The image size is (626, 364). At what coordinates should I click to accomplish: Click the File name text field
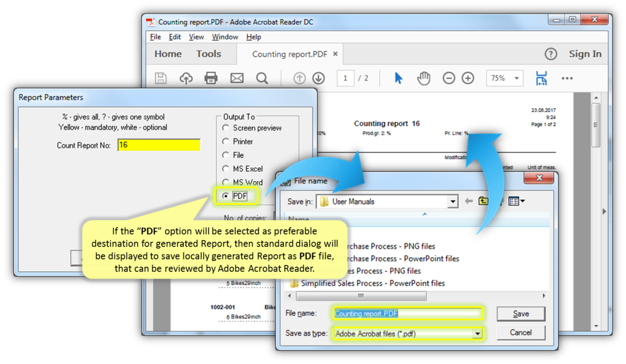(408, 314)
